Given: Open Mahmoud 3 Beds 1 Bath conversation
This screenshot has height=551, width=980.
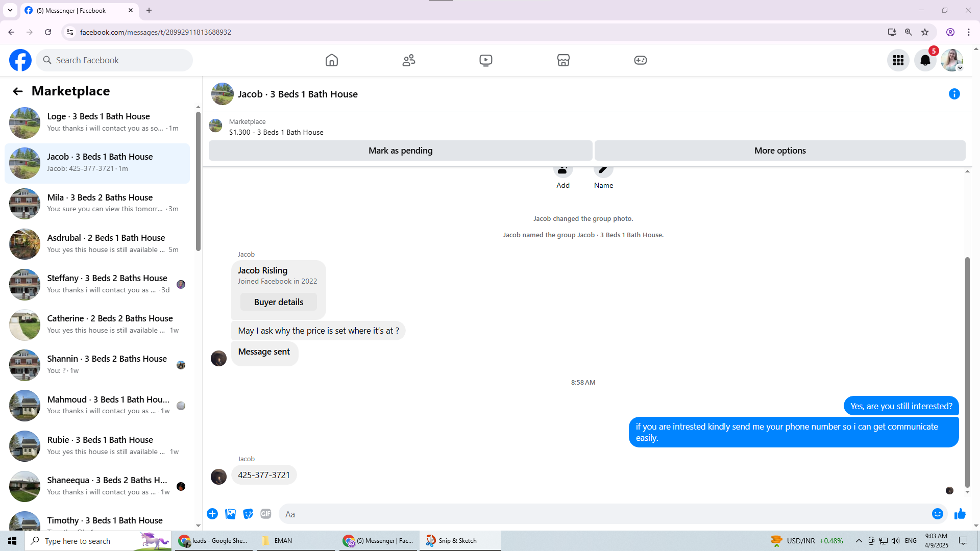Looking at the screenshot, I should [97, 406].
